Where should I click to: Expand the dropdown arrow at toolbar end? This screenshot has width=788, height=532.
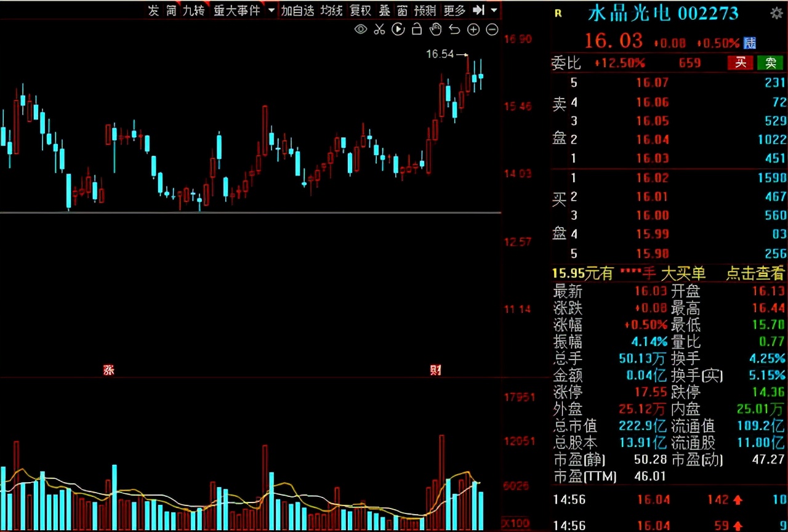click(x=494, y=10)
